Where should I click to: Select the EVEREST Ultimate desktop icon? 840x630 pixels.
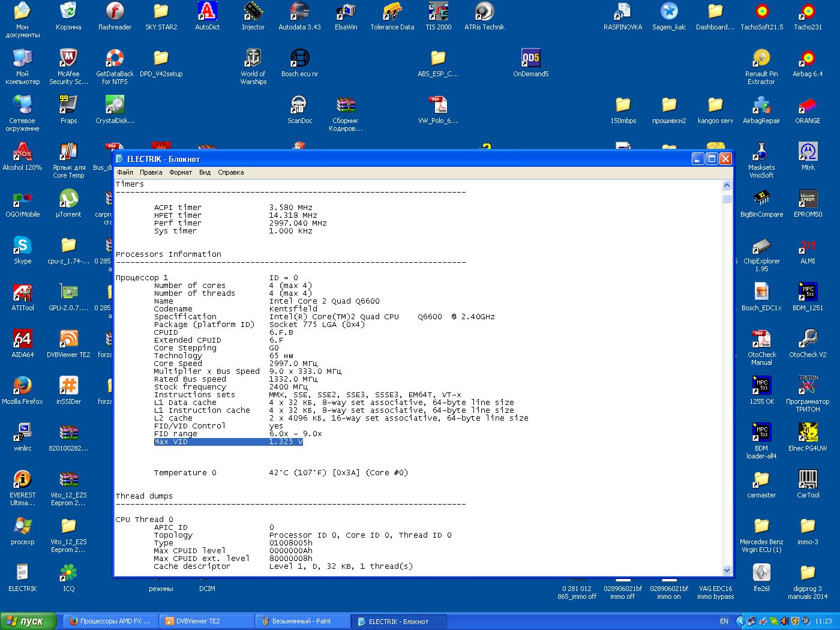coord(22,488)
